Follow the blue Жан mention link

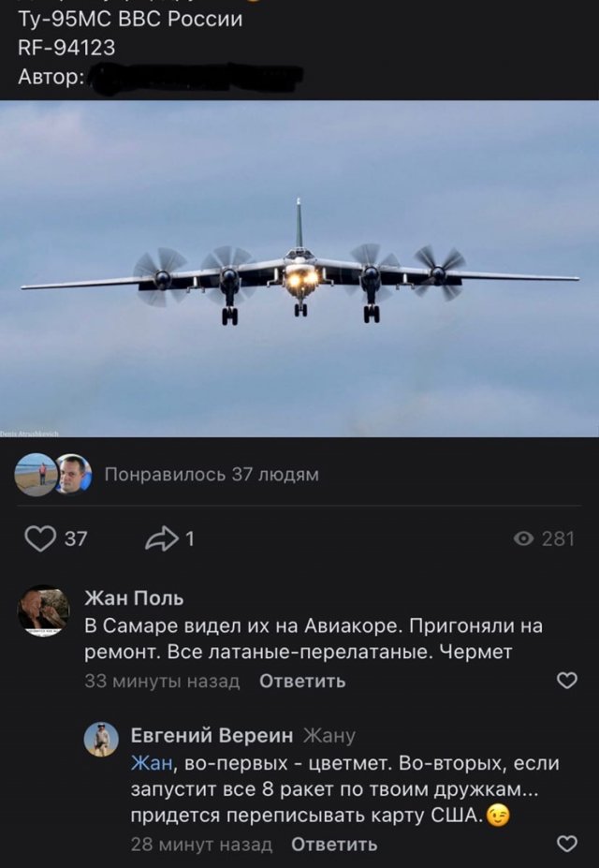coord(153,763)
